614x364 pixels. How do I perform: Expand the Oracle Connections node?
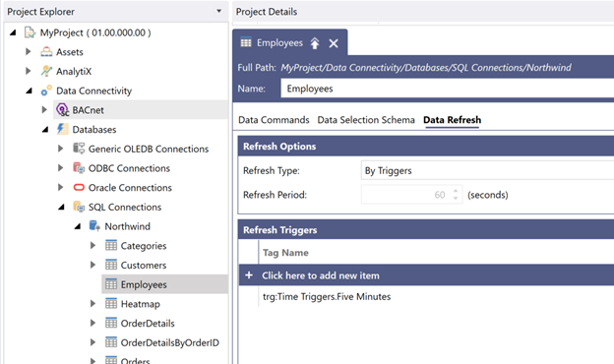[x=60, y=187]
